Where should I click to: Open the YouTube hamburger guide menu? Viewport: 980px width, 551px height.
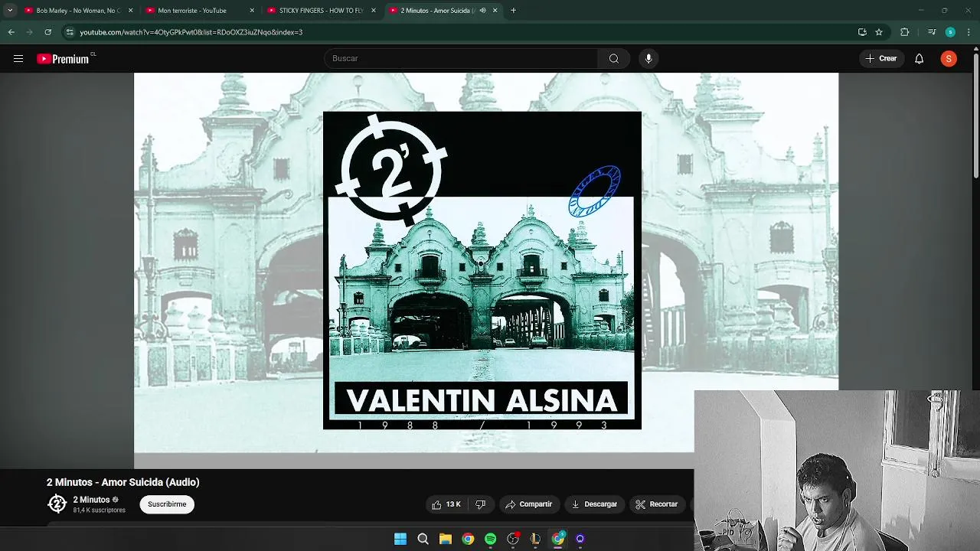point(18,58)
